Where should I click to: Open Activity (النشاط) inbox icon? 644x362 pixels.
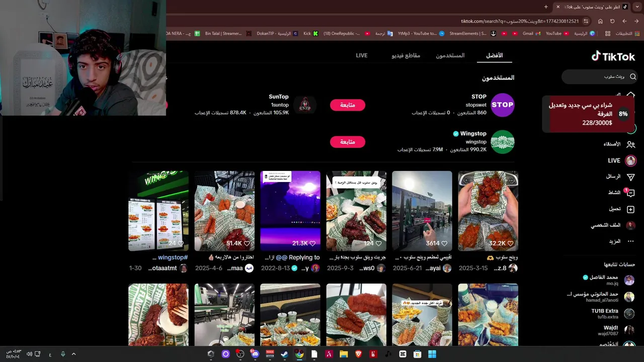click(630, 193)
